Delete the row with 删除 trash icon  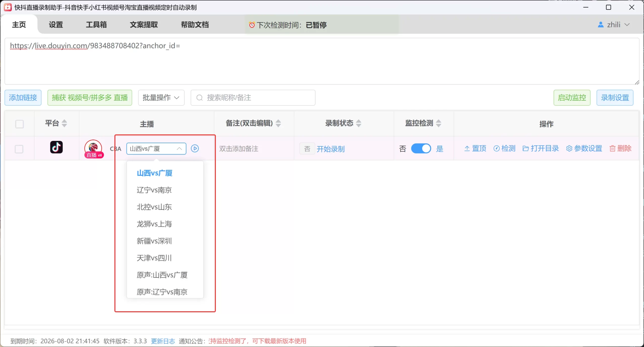pos(612,148)
